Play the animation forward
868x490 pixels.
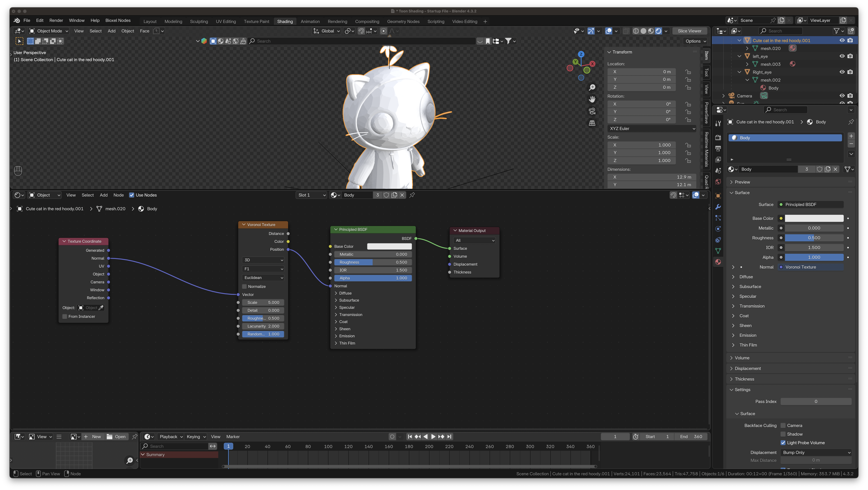click(x=433, y=437)
